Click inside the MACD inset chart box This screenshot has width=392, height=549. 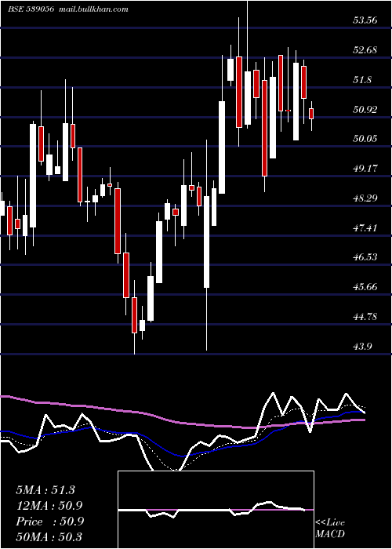pyautogui.click(x=216, y=510)
